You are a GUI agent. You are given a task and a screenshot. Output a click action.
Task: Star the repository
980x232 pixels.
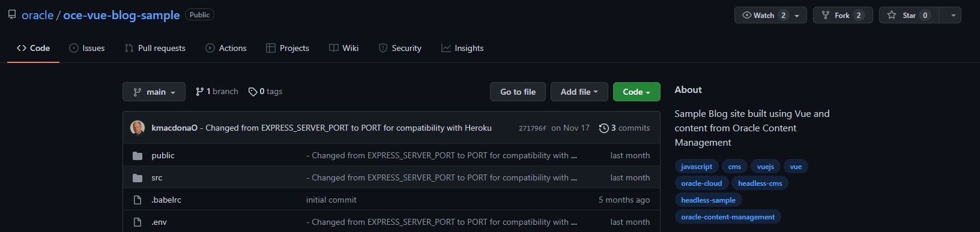click(909, 15)
